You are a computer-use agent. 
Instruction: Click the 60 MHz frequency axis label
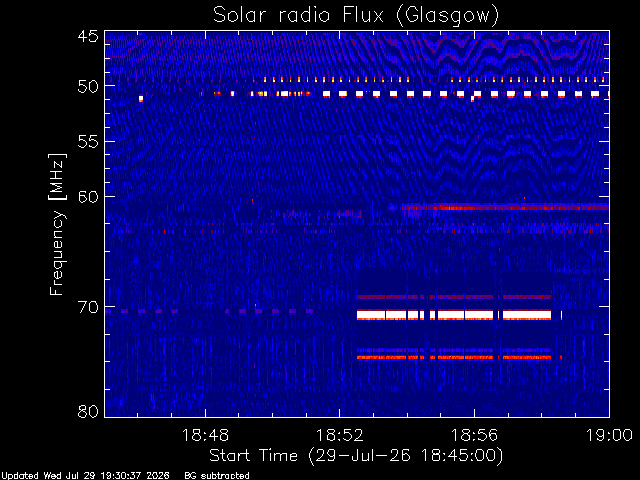tap(88, 197)
